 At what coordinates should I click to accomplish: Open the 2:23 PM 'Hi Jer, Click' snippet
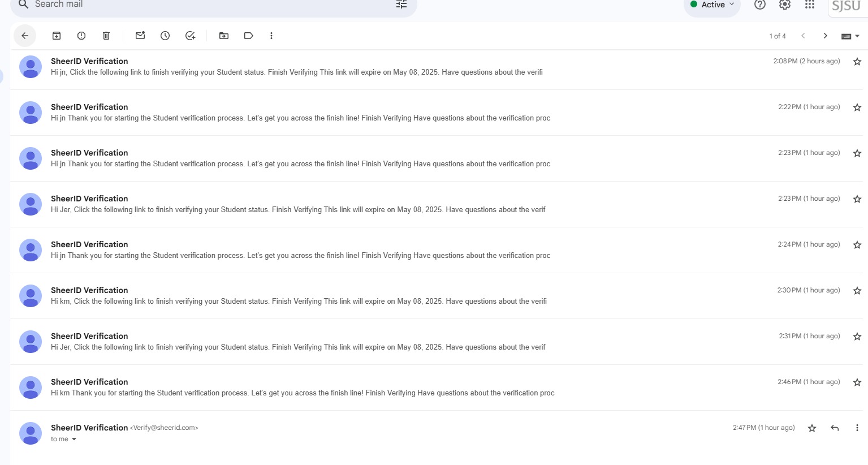click(298, 210)
